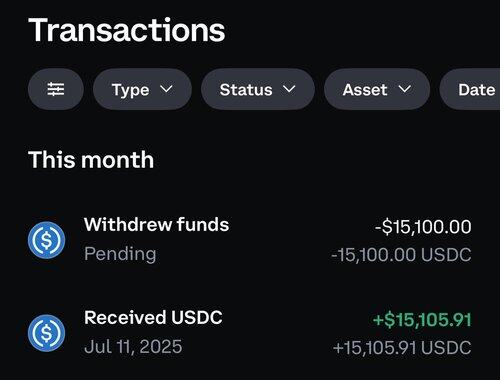Expand the chevron on Status filter
The image size is (500, 380).
pyautogui.click(x=289, y=89)
